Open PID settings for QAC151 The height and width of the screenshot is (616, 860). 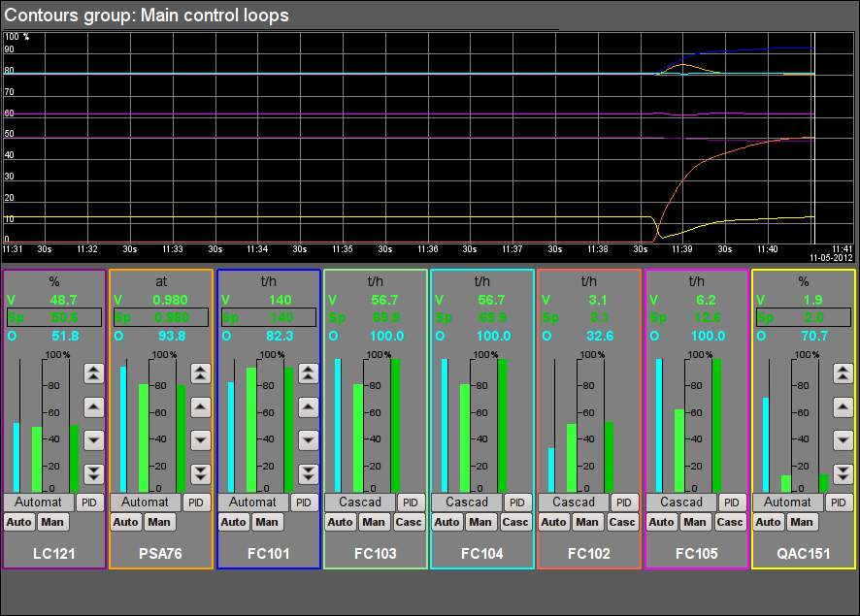pos(840,502)
